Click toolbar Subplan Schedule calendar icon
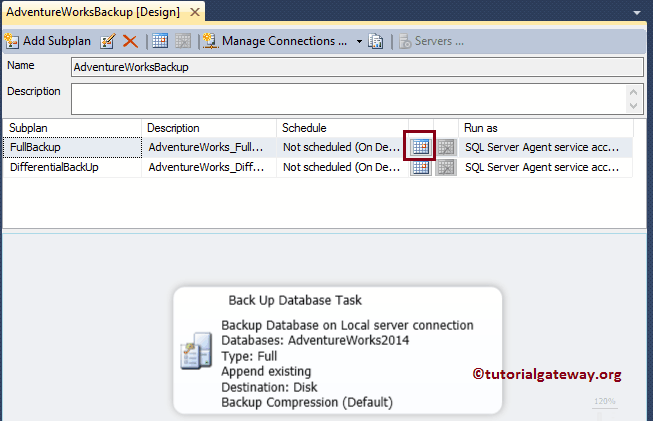Screen dimensions: 653x421 [x=160, y=41]
